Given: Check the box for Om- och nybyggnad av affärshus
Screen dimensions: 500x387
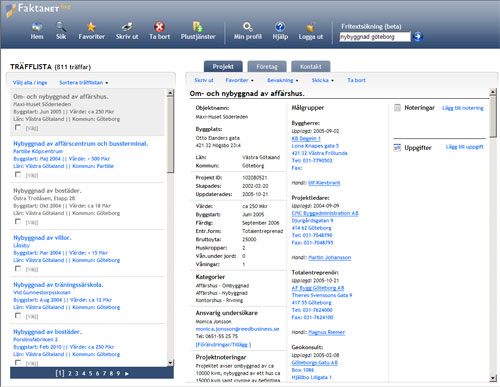Looking at the screenshot, I should point(18,127).
